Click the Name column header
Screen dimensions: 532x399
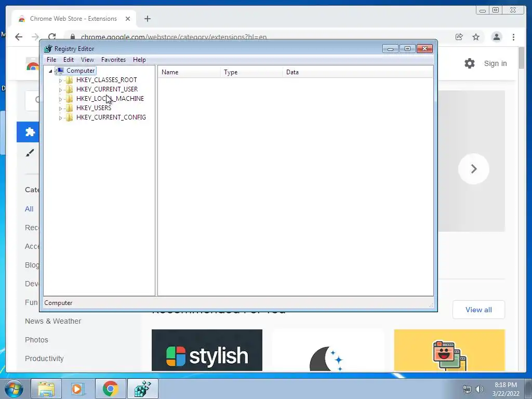(x=189, y=72)
